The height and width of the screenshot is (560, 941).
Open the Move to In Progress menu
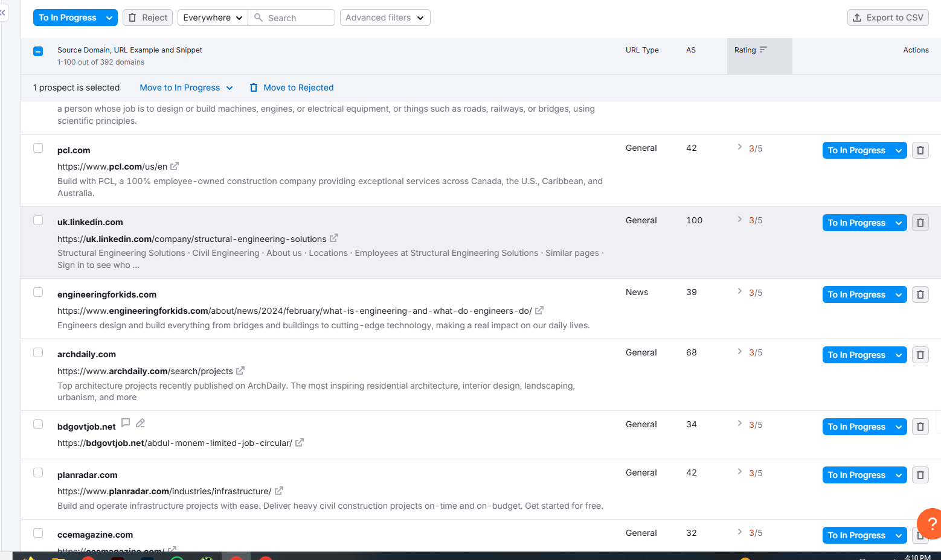click(x=186, y=87)
